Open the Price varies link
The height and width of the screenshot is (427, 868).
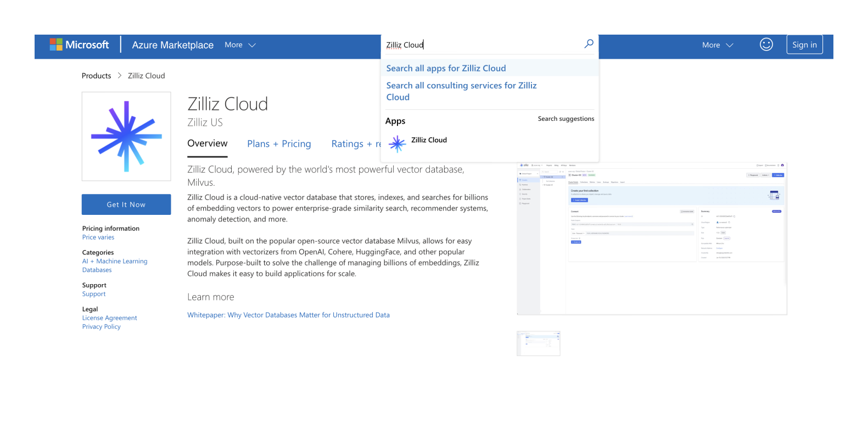pyautogui.click(x=98, y=237)
